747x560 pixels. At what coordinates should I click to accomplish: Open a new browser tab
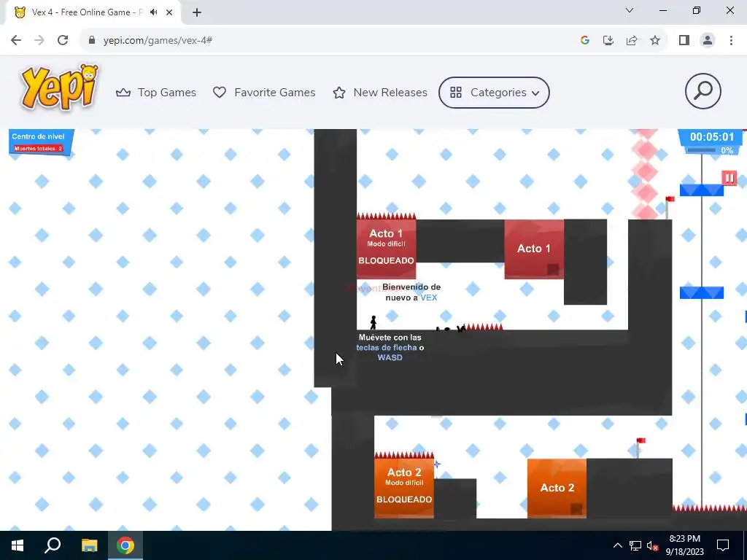(x=197, y=12)
